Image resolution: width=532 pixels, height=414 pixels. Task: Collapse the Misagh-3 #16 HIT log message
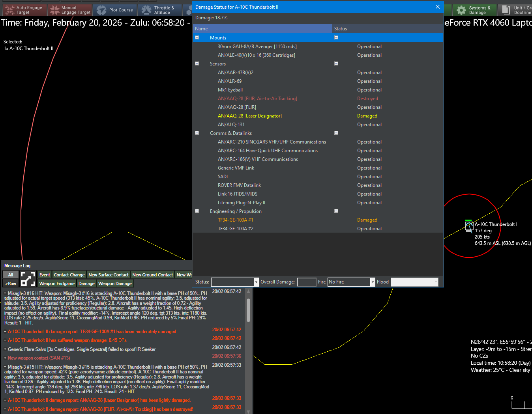5,293
